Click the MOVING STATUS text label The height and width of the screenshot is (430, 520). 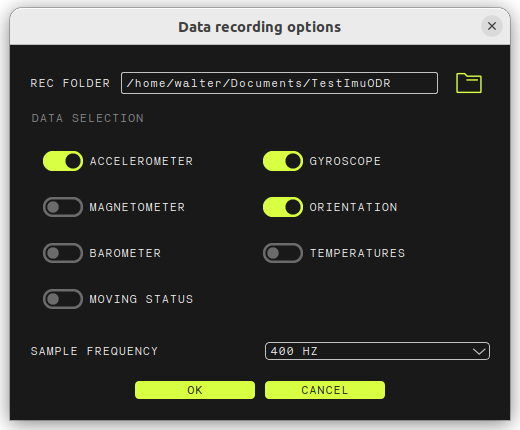pos(141,299)
